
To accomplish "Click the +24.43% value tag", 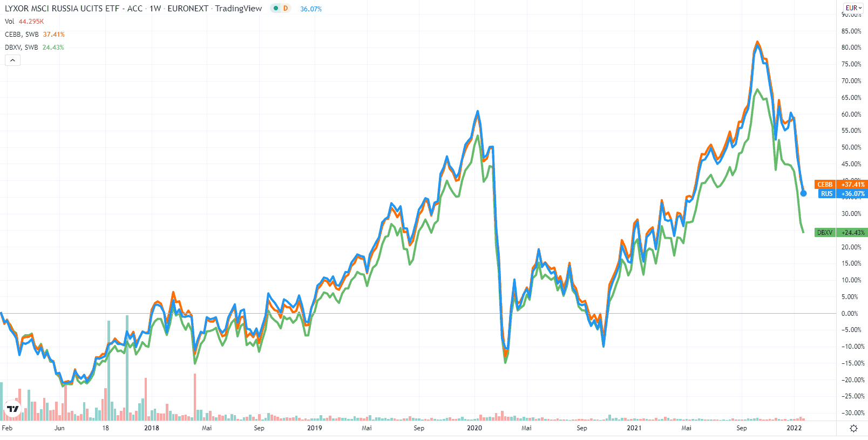I will [852, 233].
